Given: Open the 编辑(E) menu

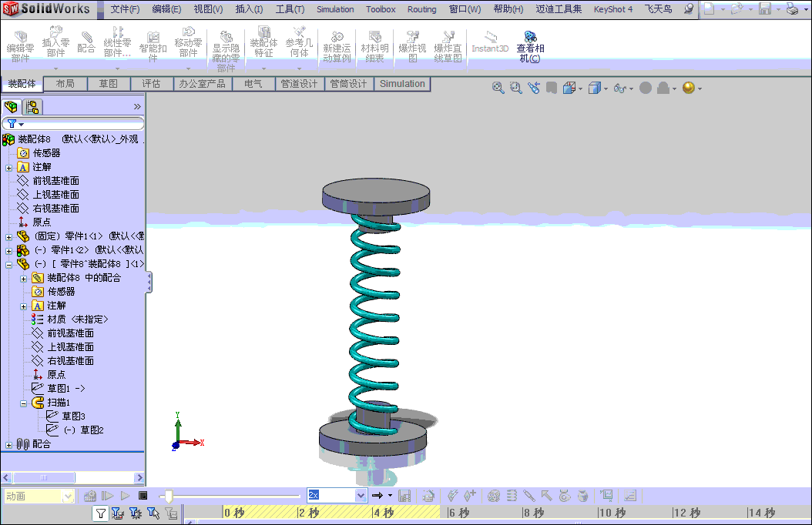Looking at the screenshot, I should 166,9.
